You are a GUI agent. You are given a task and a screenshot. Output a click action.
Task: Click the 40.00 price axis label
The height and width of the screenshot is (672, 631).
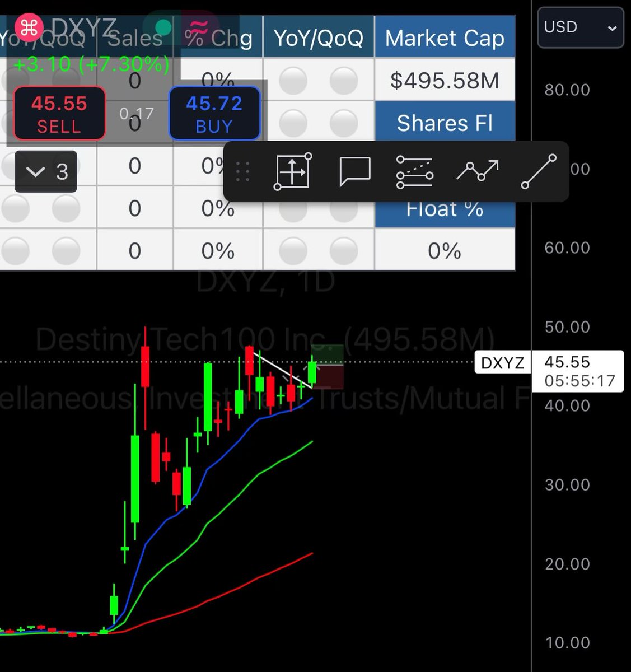pos(567,405)
